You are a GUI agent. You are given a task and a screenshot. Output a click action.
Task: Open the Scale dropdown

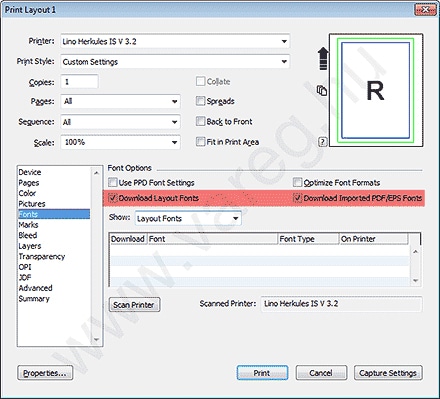(x=120, y=142)
